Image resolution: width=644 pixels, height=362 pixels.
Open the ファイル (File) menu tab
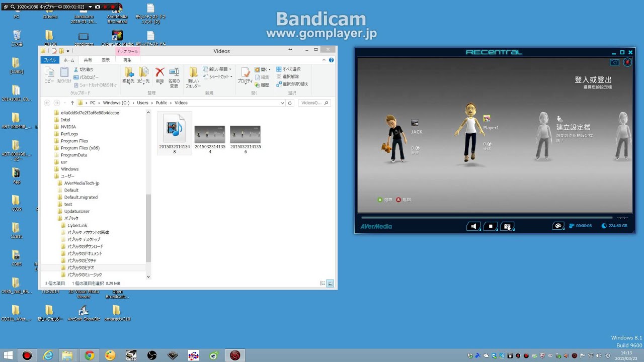(x=50, y=60)
